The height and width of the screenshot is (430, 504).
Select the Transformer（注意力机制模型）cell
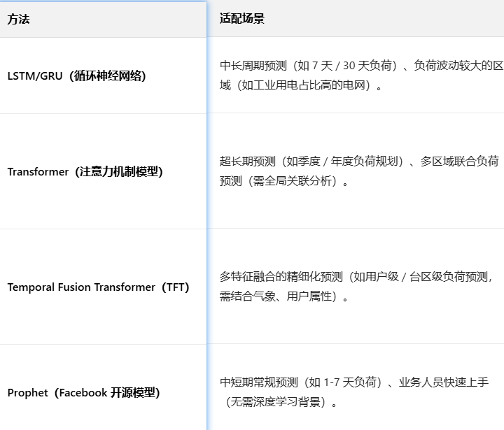[103, 171]
